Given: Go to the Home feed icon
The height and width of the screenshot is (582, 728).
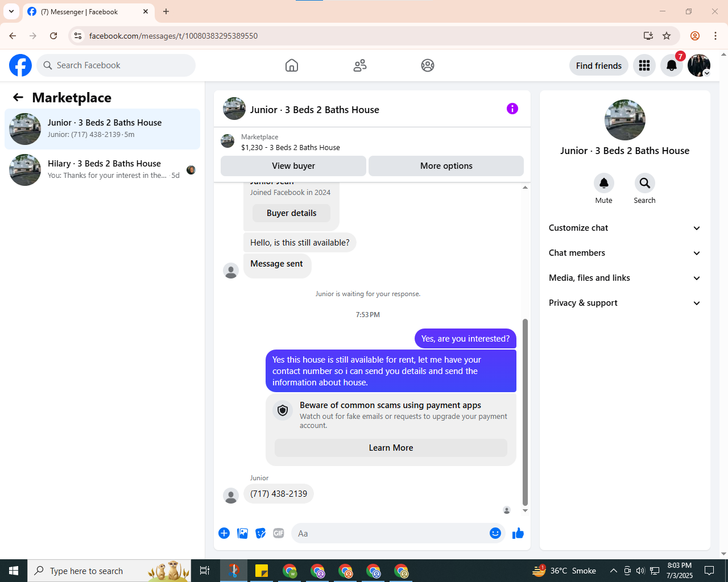Looking at the screenshot, I should pyautogui.click(x=292, y=65).
